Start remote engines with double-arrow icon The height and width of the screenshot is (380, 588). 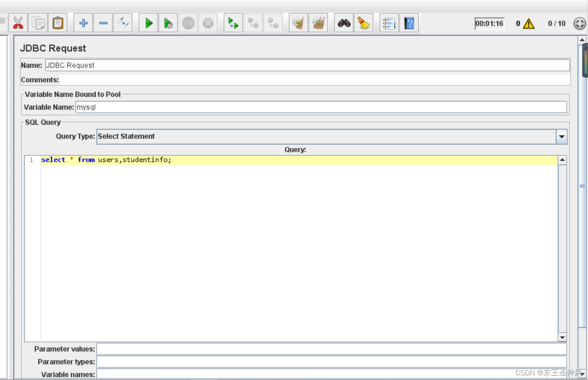tap(233, 23)
